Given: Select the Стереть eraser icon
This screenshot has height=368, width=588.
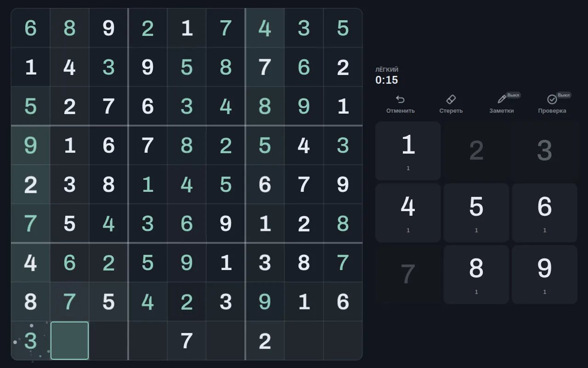Looking at the screenshot, I should [451, 99].
